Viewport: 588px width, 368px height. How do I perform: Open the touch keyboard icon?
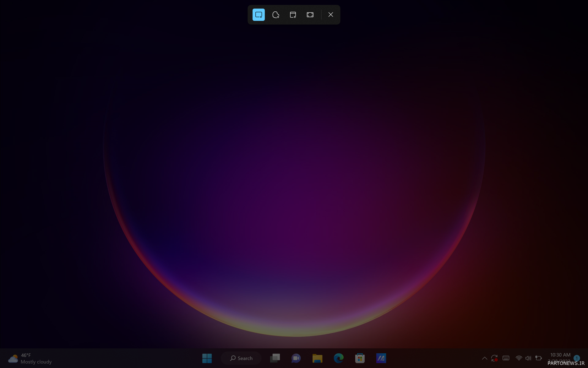(506, 358)
